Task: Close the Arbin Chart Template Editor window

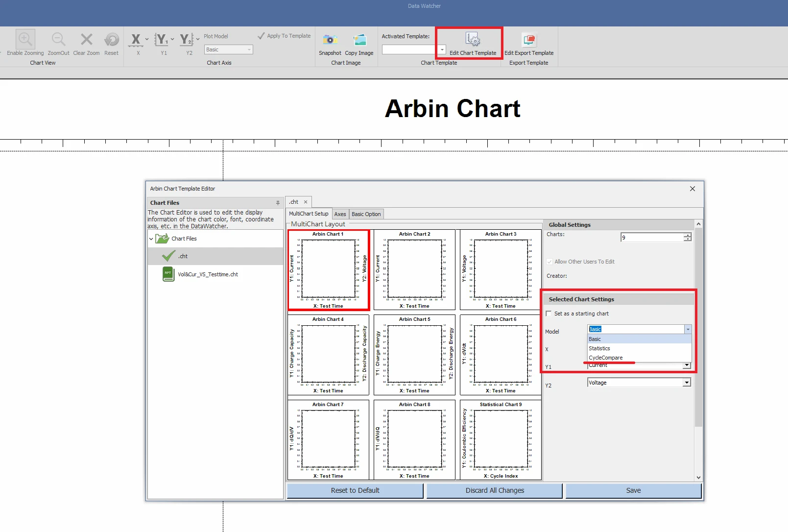Action: point(692,189)
